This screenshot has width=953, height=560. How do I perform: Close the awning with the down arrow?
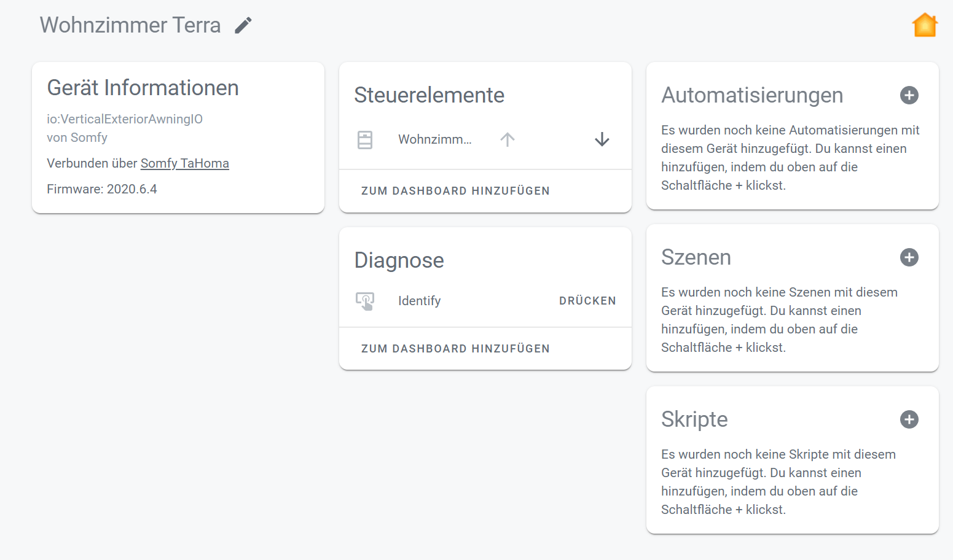click(x=602, y=139)
